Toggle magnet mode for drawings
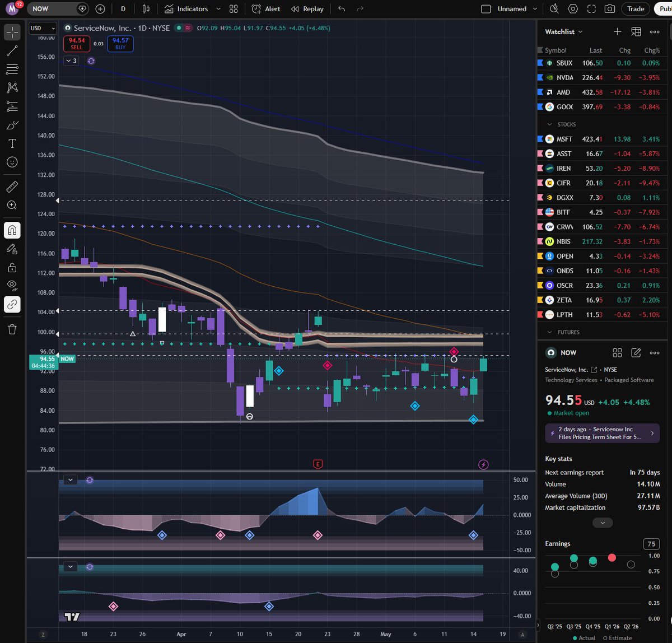This screenshot has width=672, height=643. pyautogui.click(x=12, y=230)
